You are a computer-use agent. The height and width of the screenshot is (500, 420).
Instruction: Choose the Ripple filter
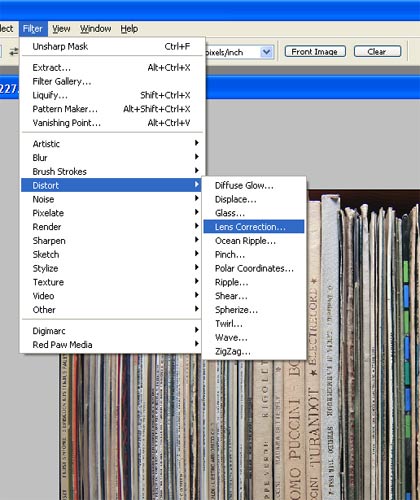[x=254, y=282]
